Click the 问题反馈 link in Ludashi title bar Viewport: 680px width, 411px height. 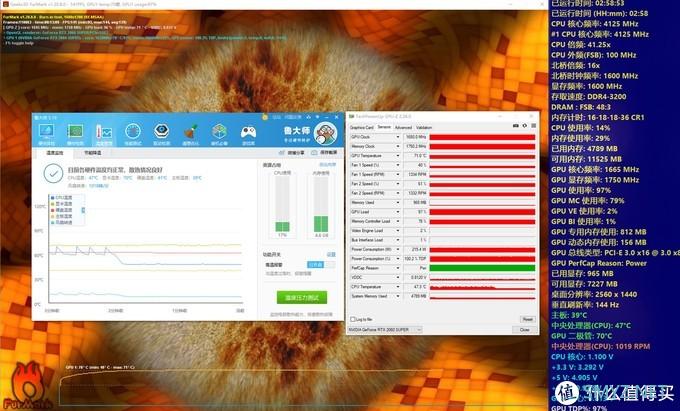click(293, 117)
